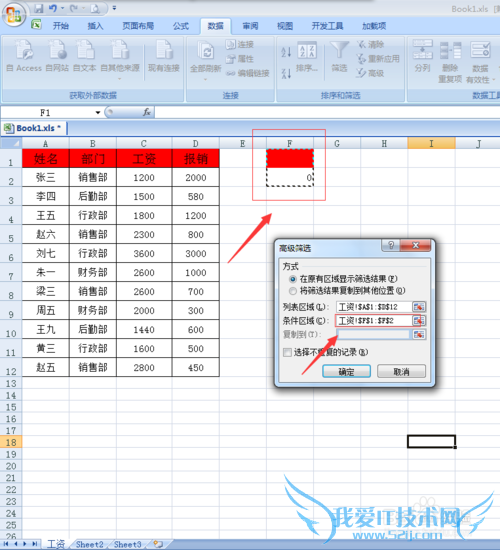The width and height of the screenshot is (500, 550).
Task: Click Remove Duplicates
Action: [450, 61]
